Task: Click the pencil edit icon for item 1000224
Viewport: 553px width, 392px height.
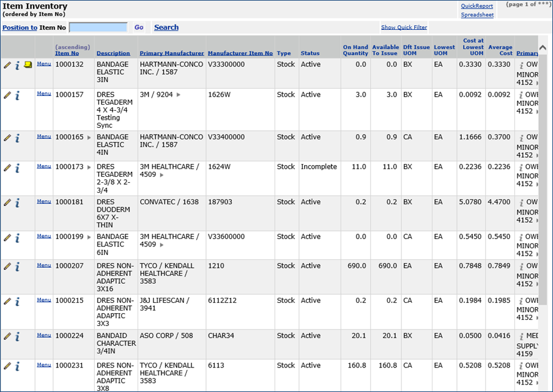Action: tap(7, 336)
